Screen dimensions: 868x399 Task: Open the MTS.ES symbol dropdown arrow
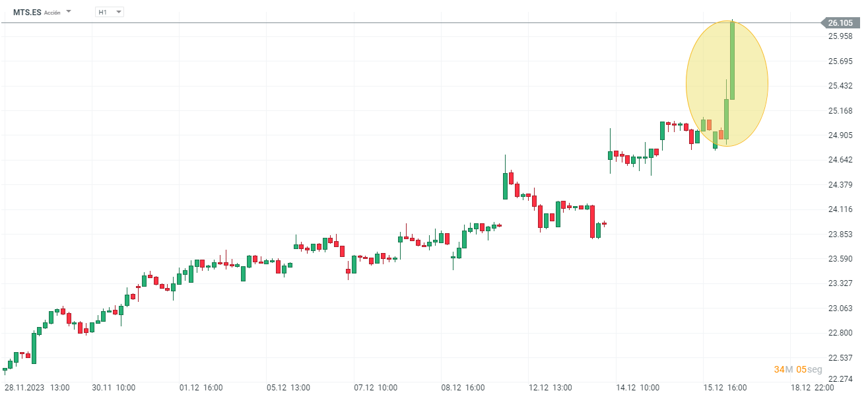point(69,12)
